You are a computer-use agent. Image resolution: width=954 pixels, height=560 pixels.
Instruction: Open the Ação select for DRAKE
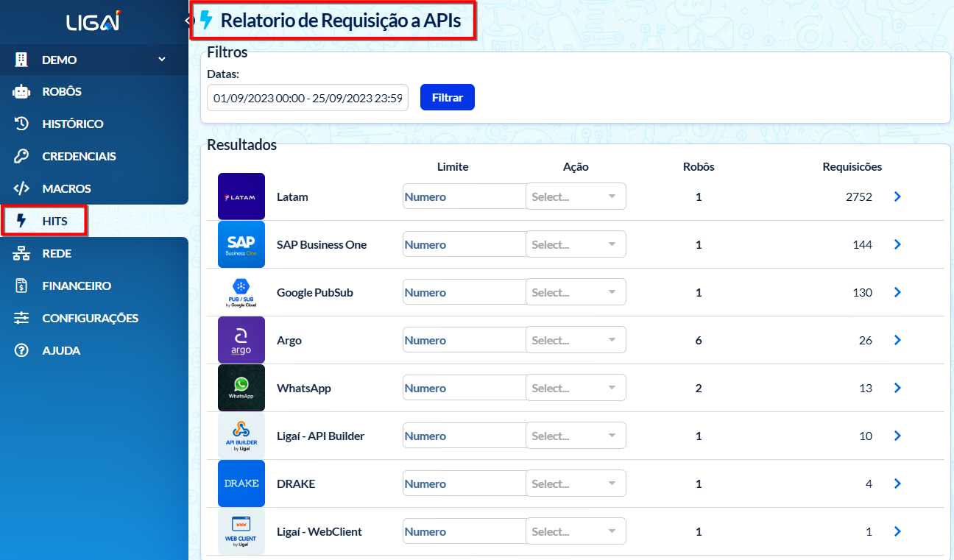click(x=576, y=483)
